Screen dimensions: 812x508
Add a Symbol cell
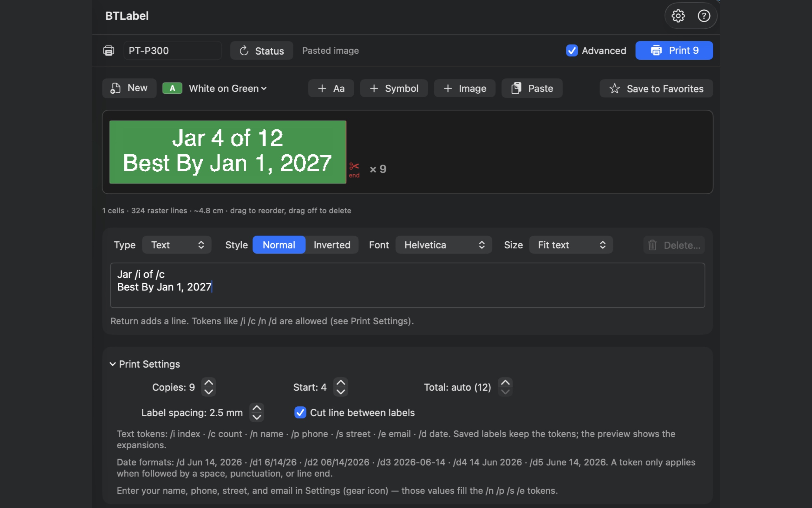pos(394,88)
